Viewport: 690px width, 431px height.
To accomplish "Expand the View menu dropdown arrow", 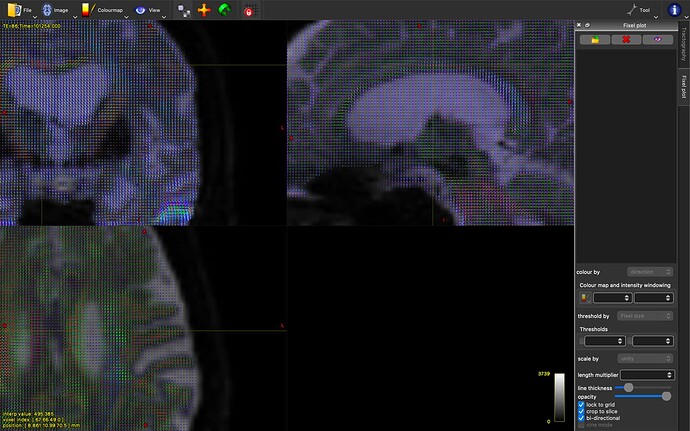I will click(164, 16).
